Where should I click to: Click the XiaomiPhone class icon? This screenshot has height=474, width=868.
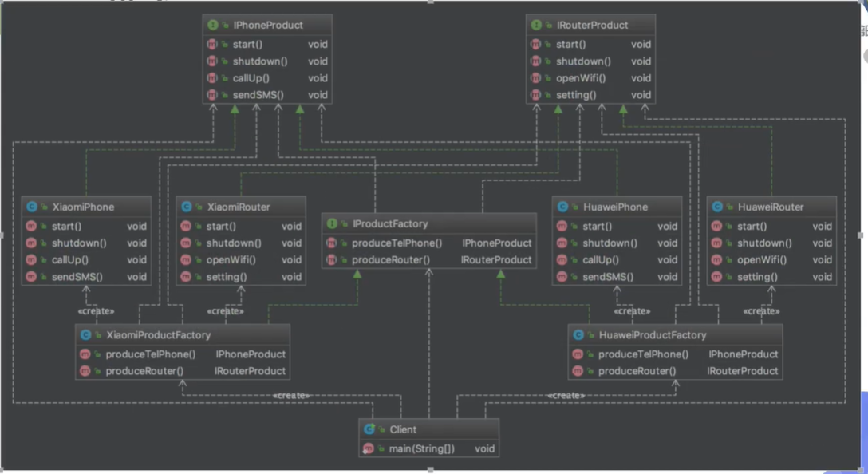31,207
